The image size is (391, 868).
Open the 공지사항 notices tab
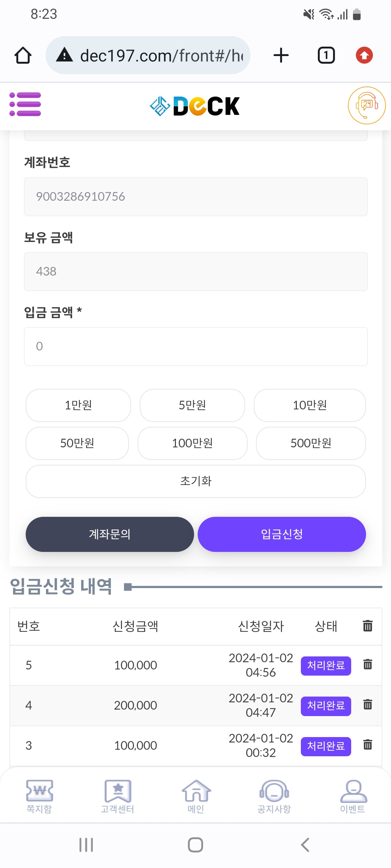(x=274, y=796)
